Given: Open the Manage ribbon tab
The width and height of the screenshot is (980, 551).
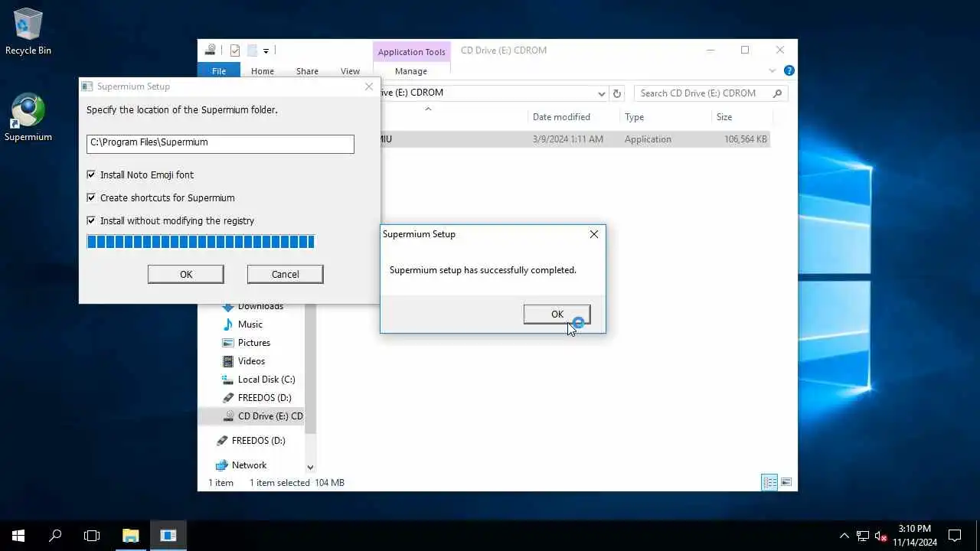Looking at the screenshot, I should [x=411, y=71].
